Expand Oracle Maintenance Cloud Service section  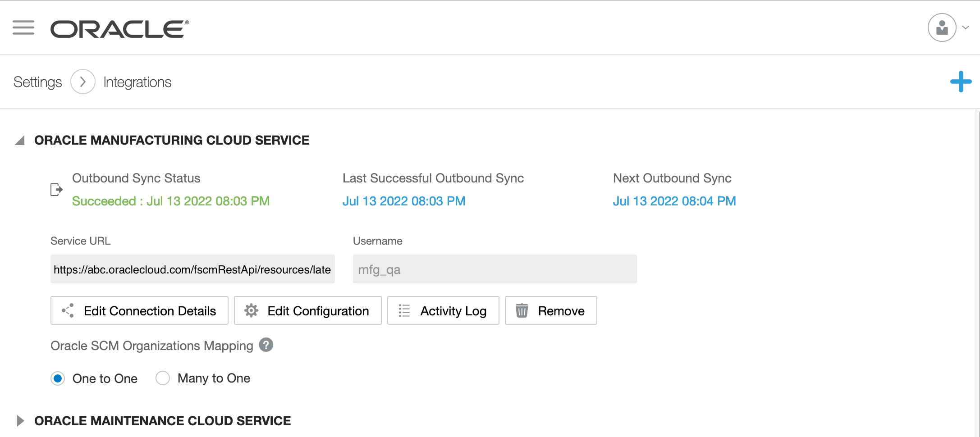click(20, 421)
